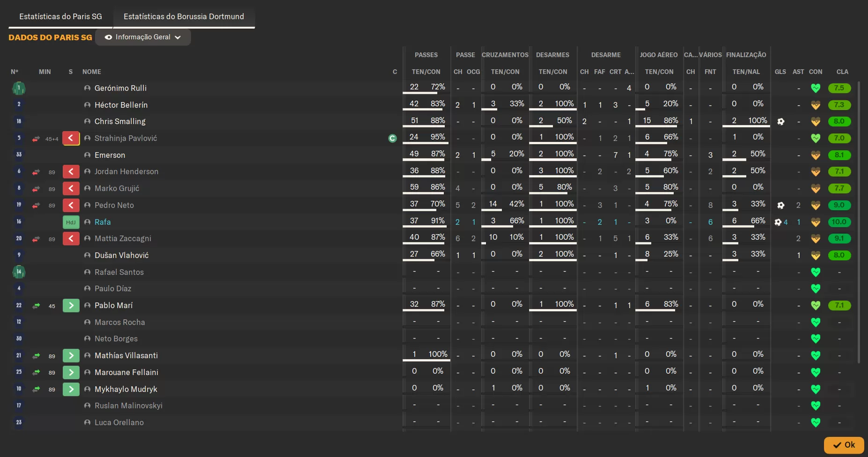Click substituted-on icon for Marouane Fellaini
The height and width of the screenshot is (457, 868).
coord(71,372)
